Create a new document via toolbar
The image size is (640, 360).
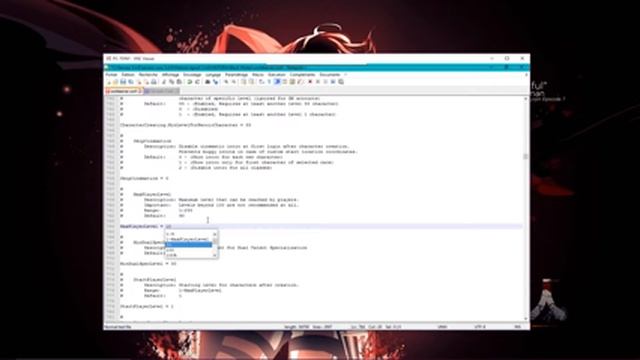pos(109,82)
